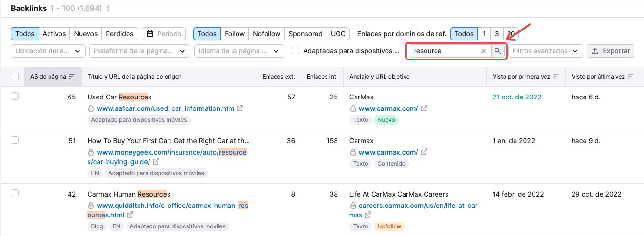Select Todos for enlaces por dominios de ref.
The height and width of the screenshot is (236, 644).
(x=464, y=34)
